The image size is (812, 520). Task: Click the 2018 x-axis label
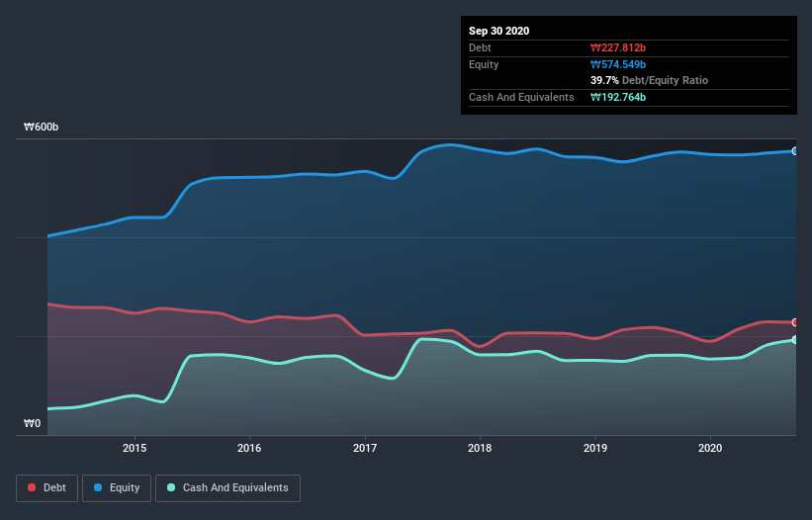click(x=480, y=448)
